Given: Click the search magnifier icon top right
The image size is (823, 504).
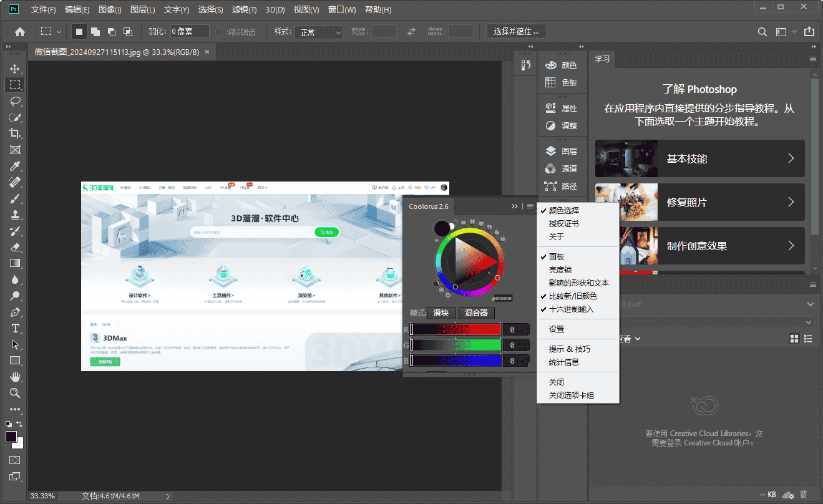Looking at the screenshot, I should tap(762, 32).
